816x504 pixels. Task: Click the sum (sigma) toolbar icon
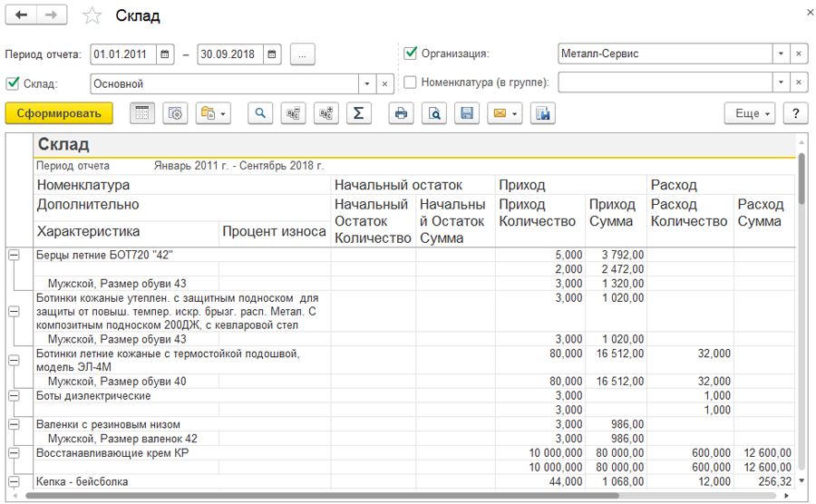pyautogui.click(x=358, y=113)
